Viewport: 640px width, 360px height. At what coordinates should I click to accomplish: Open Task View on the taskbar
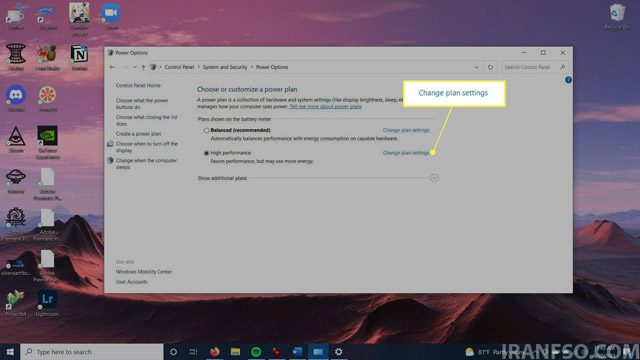tap(193, 351)
